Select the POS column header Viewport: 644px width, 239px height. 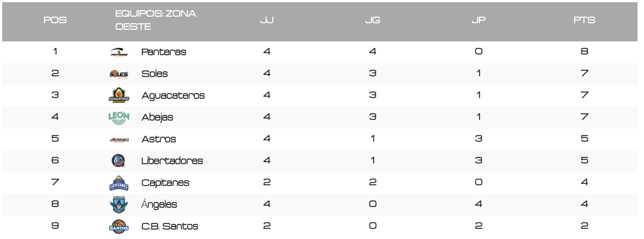pos(55,20)
